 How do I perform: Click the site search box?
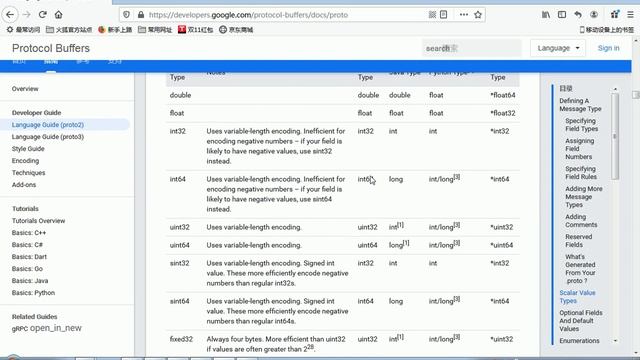tap(471, 48)
